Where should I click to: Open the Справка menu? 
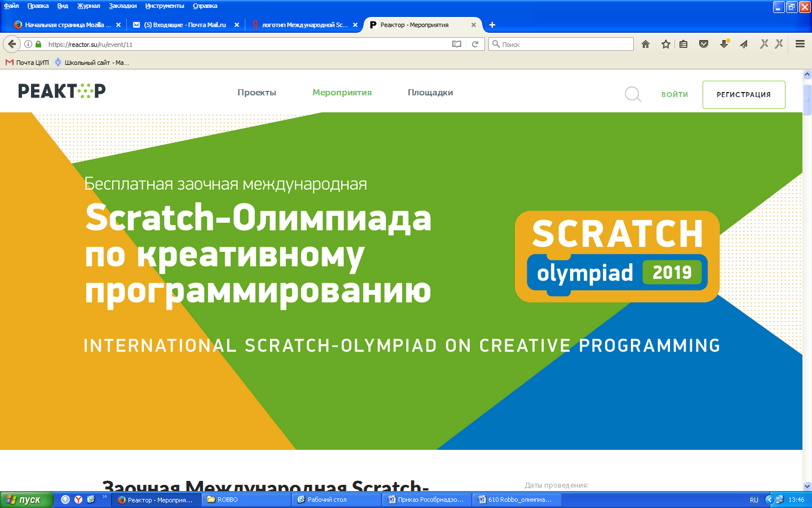click(x=205, y=6)
